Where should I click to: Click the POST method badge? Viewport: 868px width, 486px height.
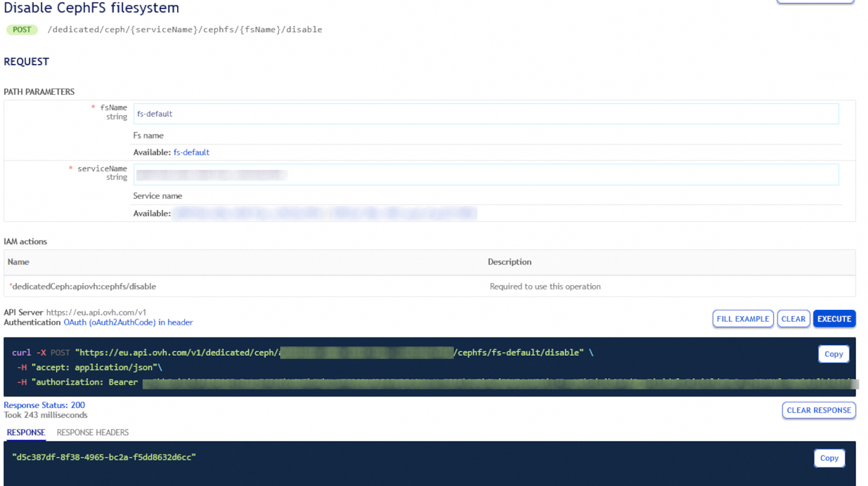point(21,29)
